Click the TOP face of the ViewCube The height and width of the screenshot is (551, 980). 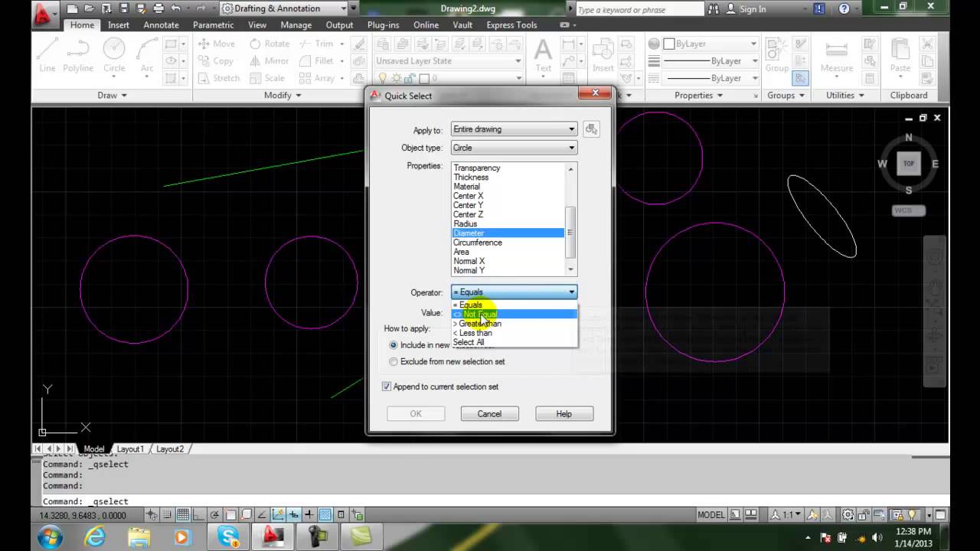click(909, 163)
